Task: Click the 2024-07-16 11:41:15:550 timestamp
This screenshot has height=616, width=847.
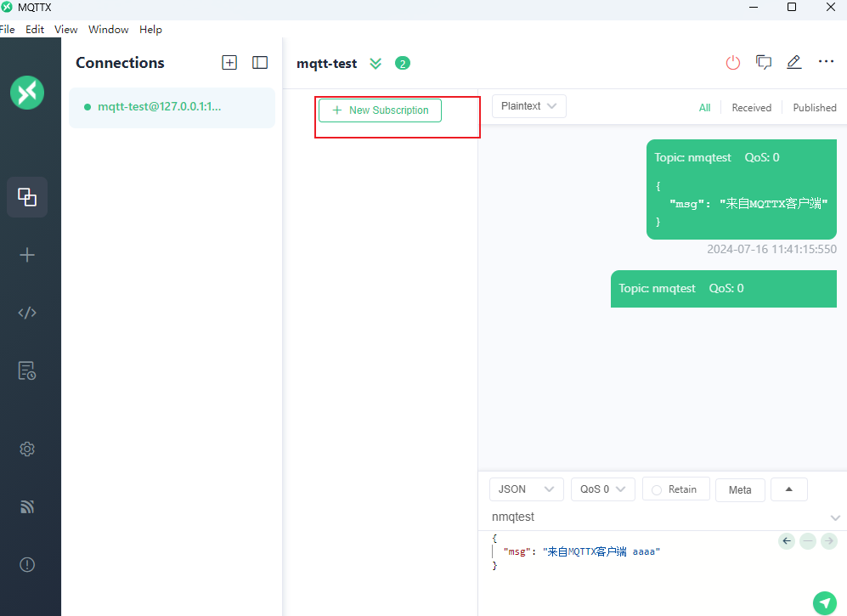Action: [771, 249]
